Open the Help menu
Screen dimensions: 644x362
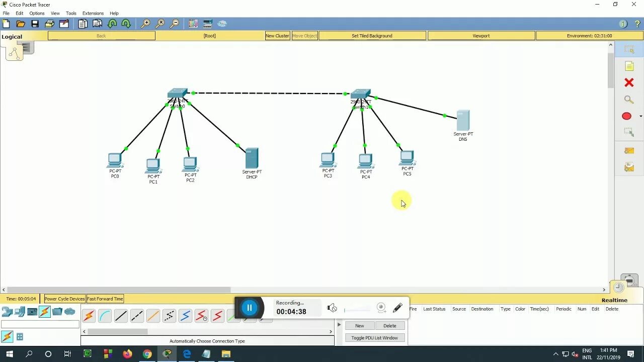(114, 13)
